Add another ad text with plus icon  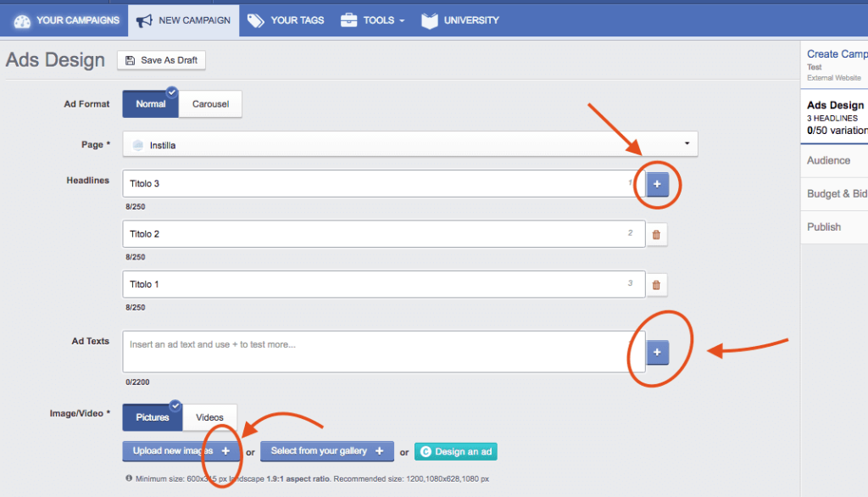coord(657,352)
